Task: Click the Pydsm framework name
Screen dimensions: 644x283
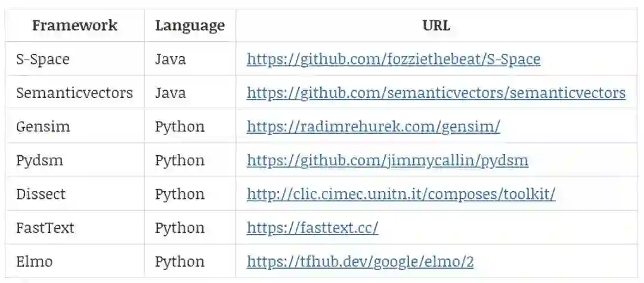Action: 39,160
